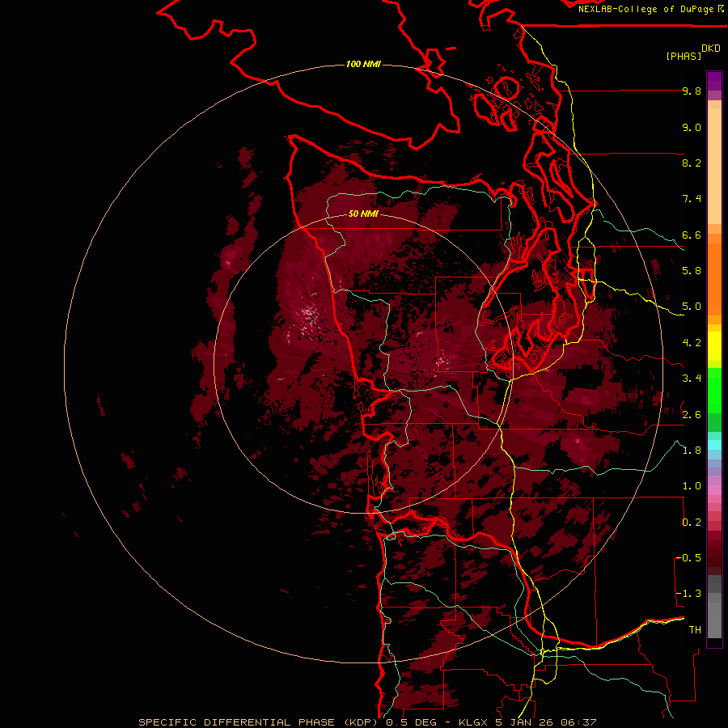Click the bright green segment of color bar
728x728 pixels.
[714, 391]
